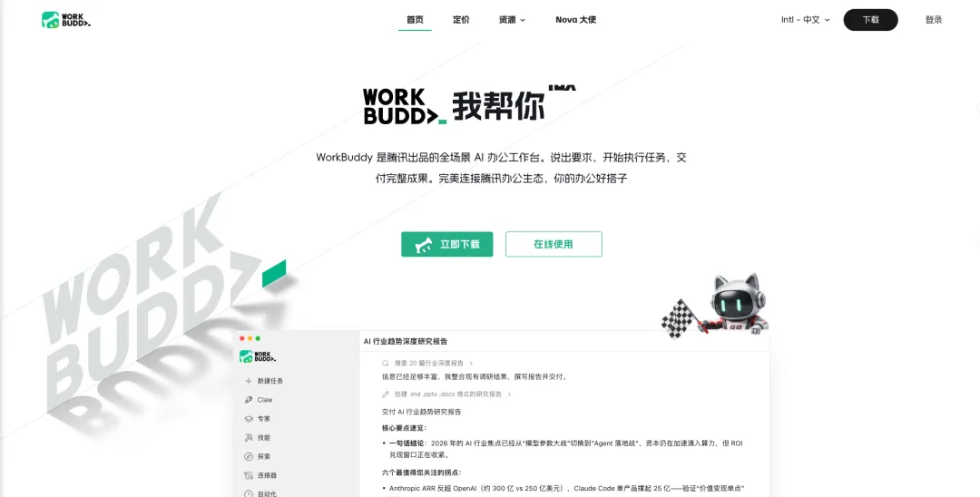Click the 自动化 clock icon
This screenshot has height=497, width=980.
248,493
